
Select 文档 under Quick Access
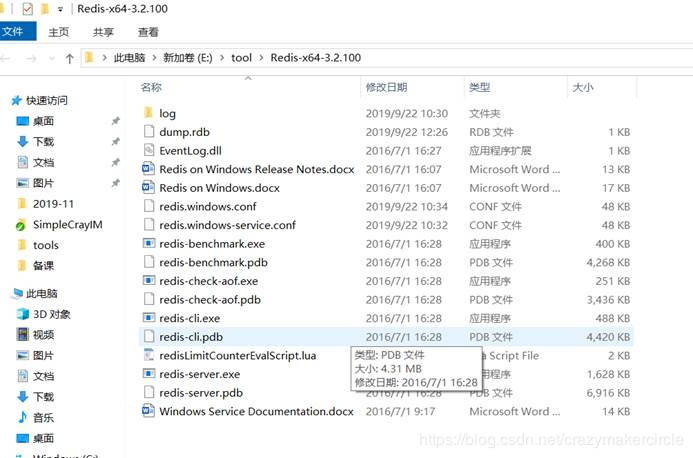43,162
